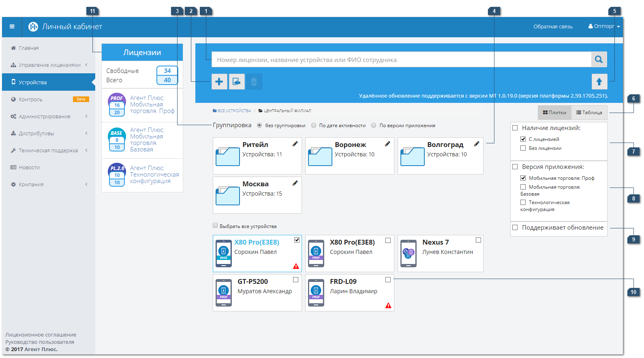
Task: Uncheck Мобильная торговля: Проф checkbox
Action: [x=523, y=178]
